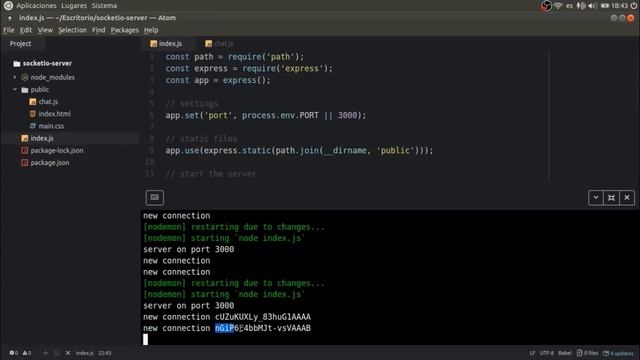
Task: Click the linter error count icon
Action: [13, 353]
